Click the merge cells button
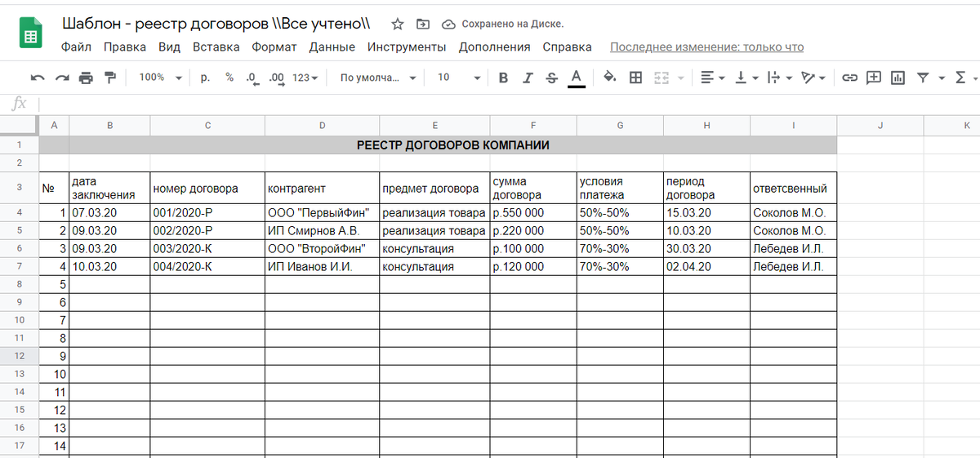 tap(661, 78)
